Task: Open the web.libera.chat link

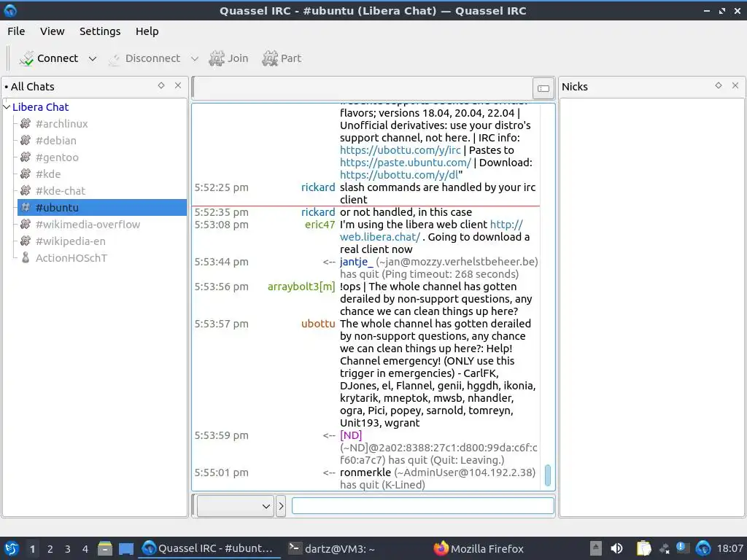Action: (x=379, y=237)
